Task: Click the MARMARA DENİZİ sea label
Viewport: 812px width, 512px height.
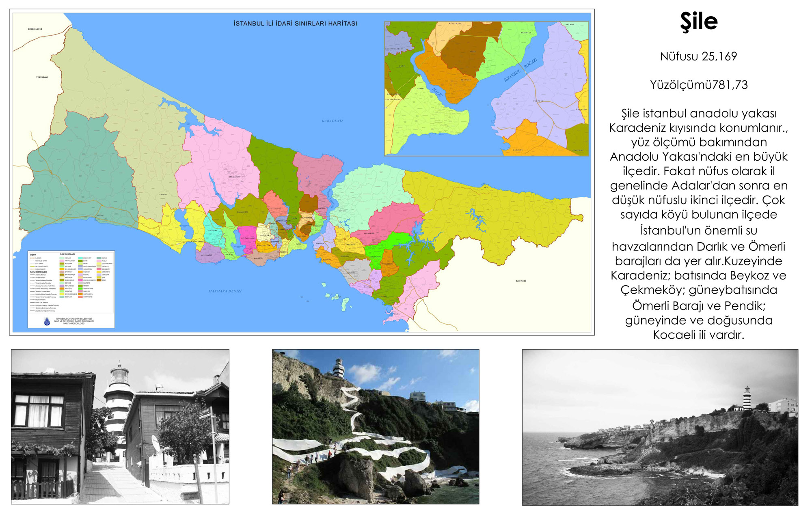Action: [x=225, y=291]
